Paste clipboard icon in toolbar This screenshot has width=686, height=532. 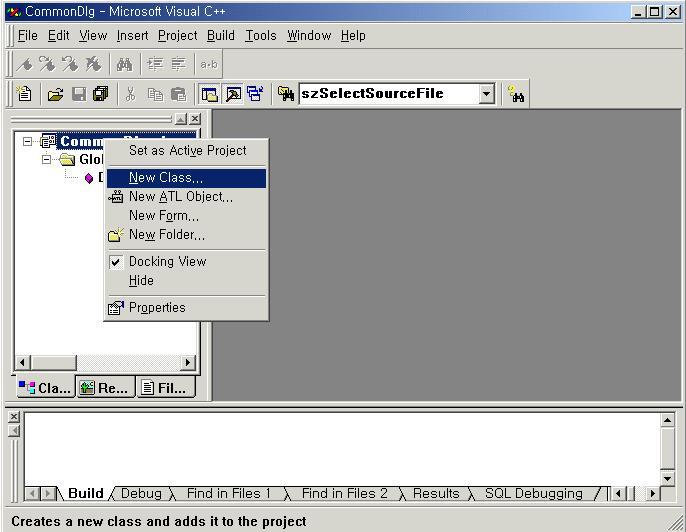click(178, 94)
